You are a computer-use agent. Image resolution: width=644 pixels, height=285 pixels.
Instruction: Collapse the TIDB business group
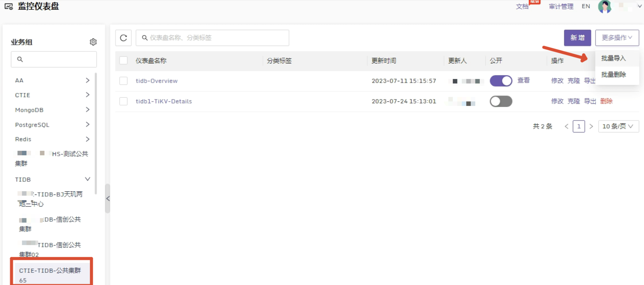point(87,179)
